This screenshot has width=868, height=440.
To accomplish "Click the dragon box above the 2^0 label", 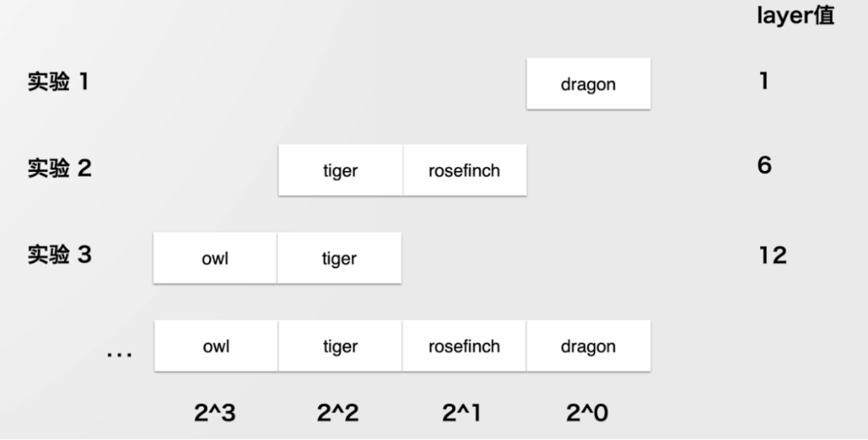I will click(588, 346).
